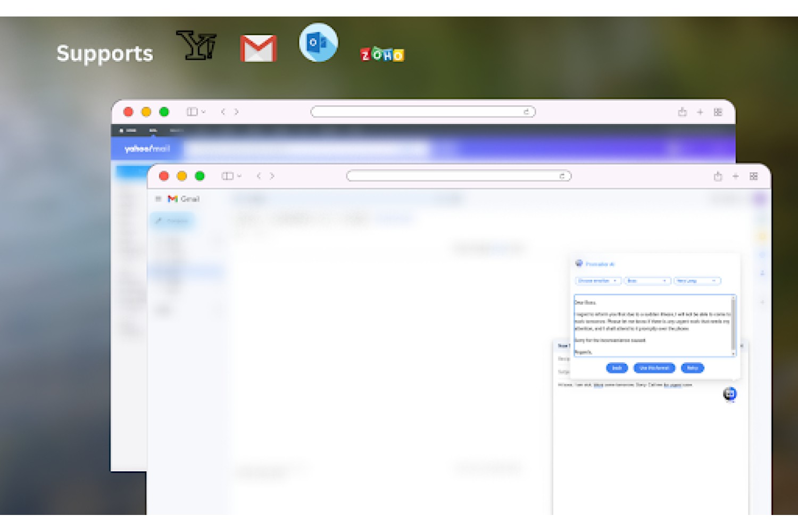Add a new tab in the Yahoo window
This screenshot has width=798, height=532.
tap(700, 112)
